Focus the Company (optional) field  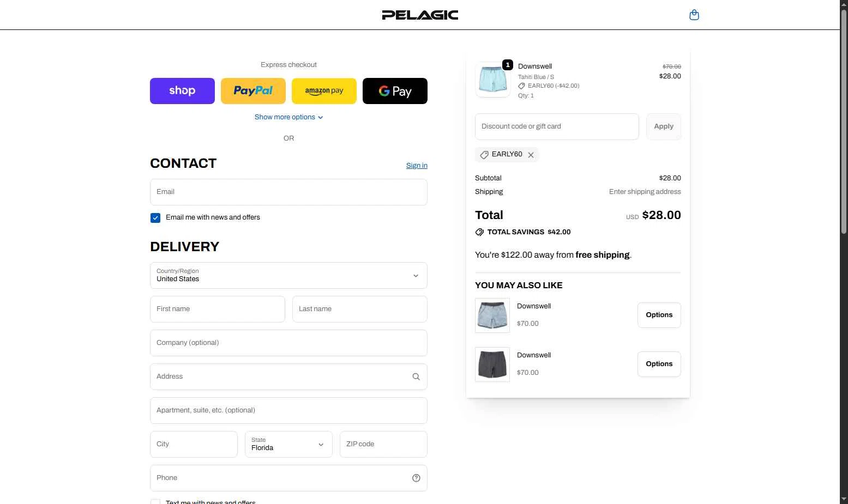pos(288,343)
